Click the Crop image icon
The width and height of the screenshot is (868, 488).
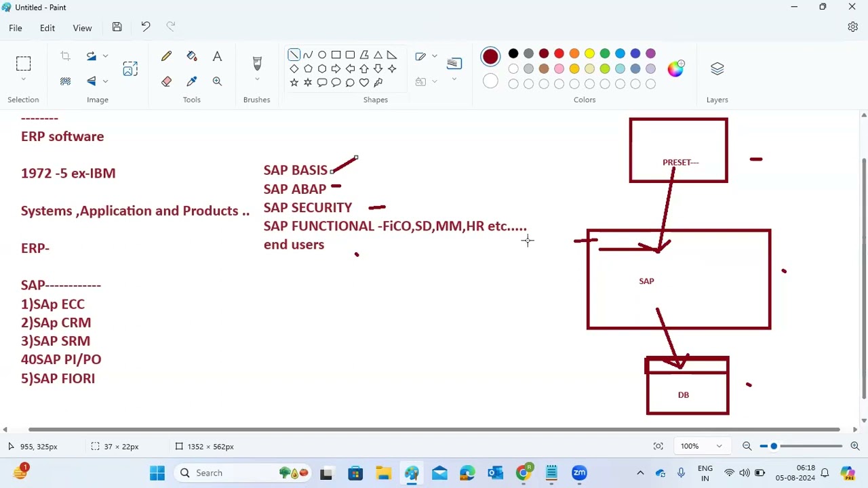pyautogui.click(x=65, y=56)
